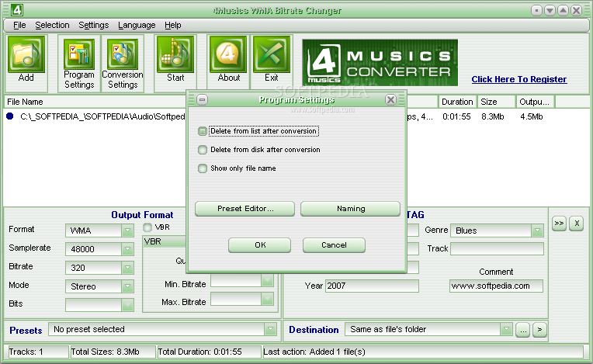Expand the Mode dropdown showing Stereo
The image size is (593, 364).
click(127, 286)
